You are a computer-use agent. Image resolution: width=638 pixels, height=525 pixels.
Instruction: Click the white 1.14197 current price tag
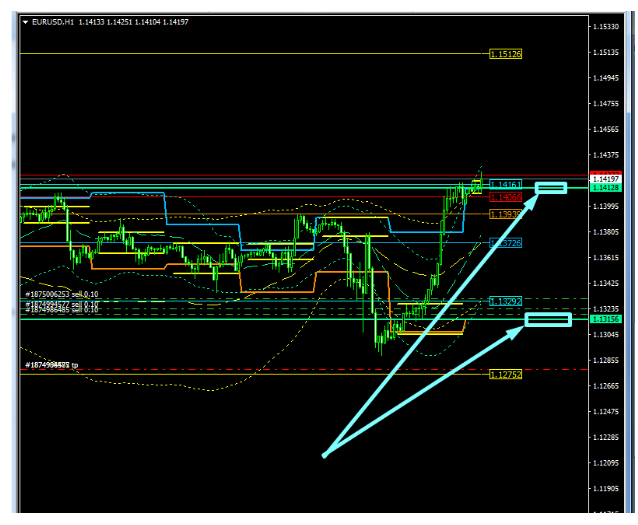tap(606, 178)
